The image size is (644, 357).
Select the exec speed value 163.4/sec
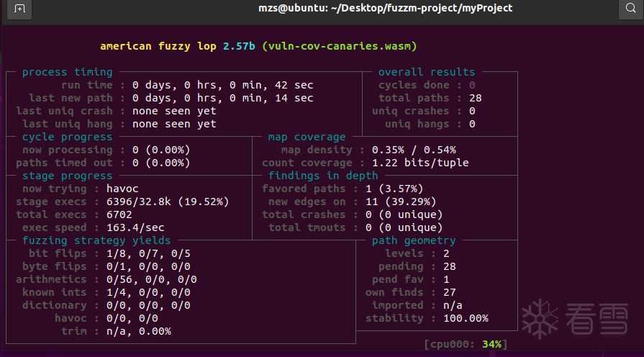(135, 227)
